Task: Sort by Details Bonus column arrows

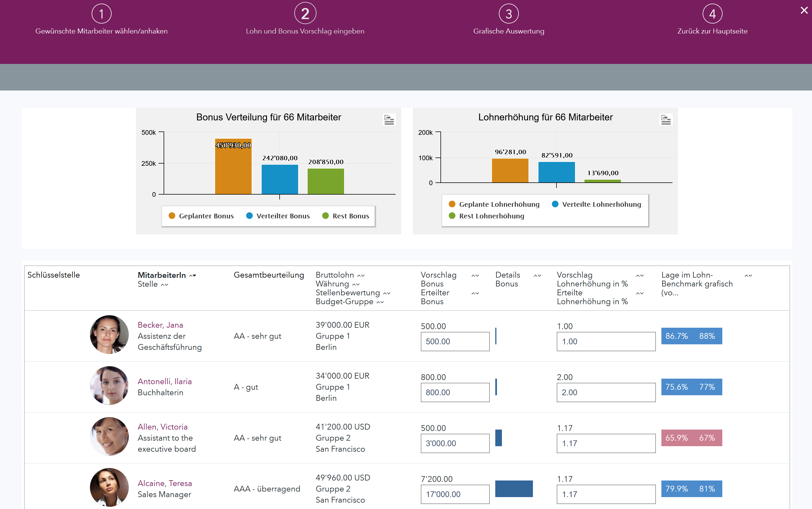Action: click(538, 276)
